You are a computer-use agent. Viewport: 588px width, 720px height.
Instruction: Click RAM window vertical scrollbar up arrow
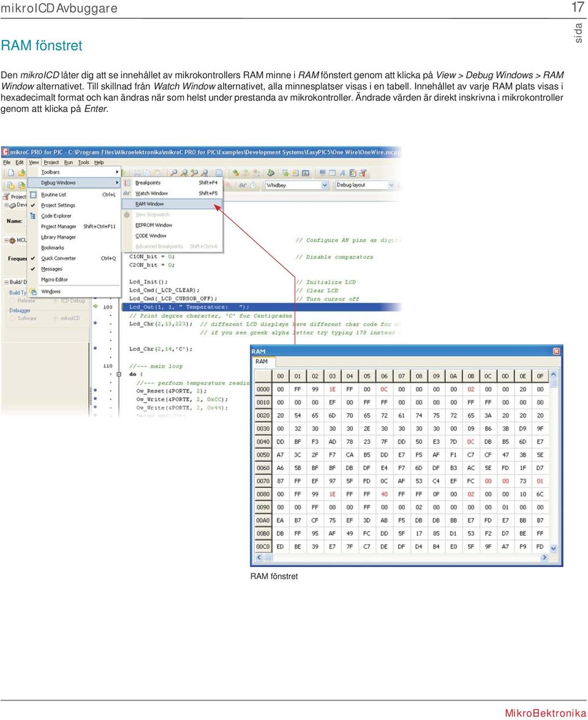554,374
